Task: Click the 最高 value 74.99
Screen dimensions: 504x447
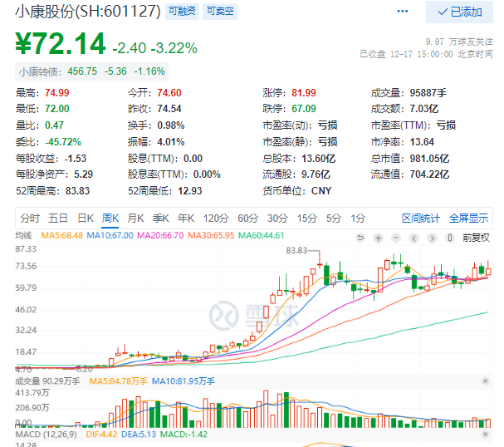Action: (x=57, y=93)
